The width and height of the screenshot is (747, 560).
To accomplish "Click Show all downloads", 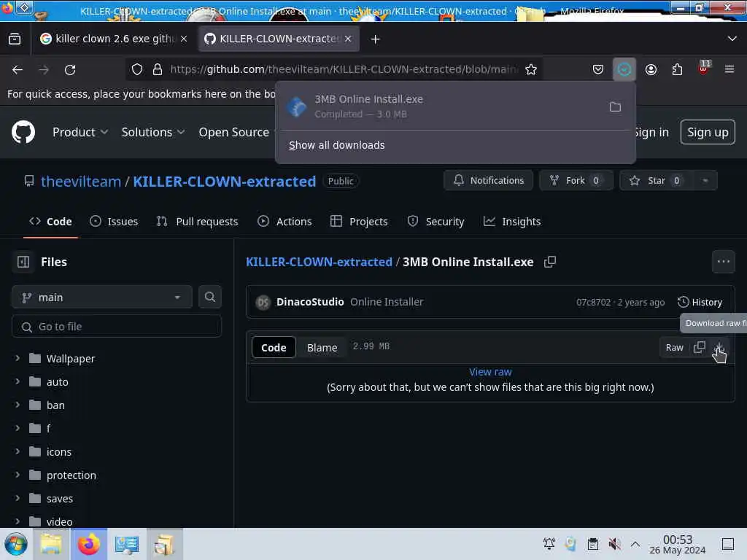I will (336, 145).
